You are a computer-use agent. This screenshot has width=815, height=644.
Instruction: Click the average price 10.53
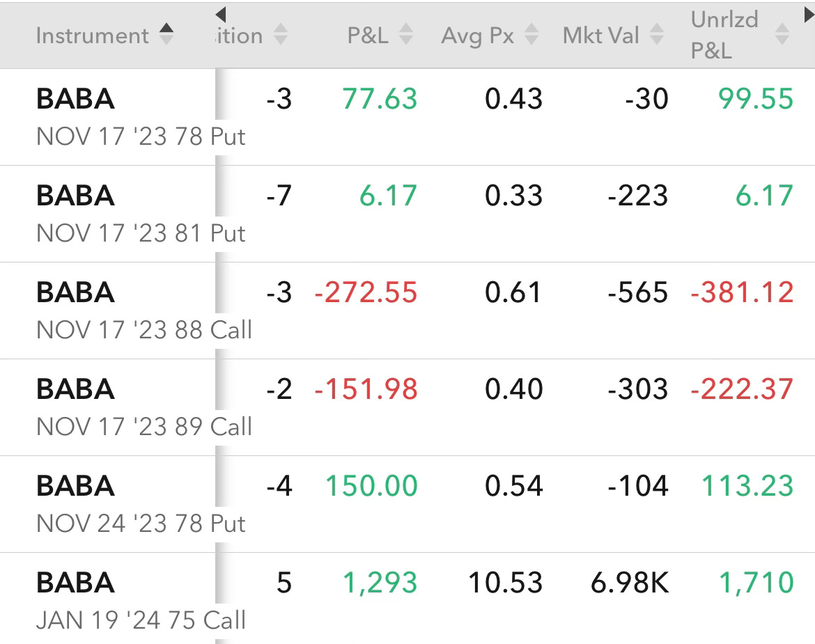coord(505,583)
